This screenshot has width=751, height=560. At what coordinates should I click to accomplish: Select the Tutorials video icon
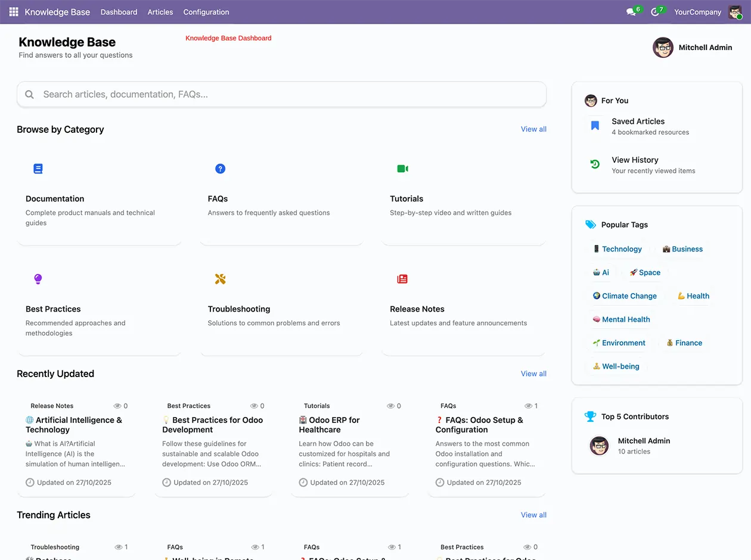402,169
